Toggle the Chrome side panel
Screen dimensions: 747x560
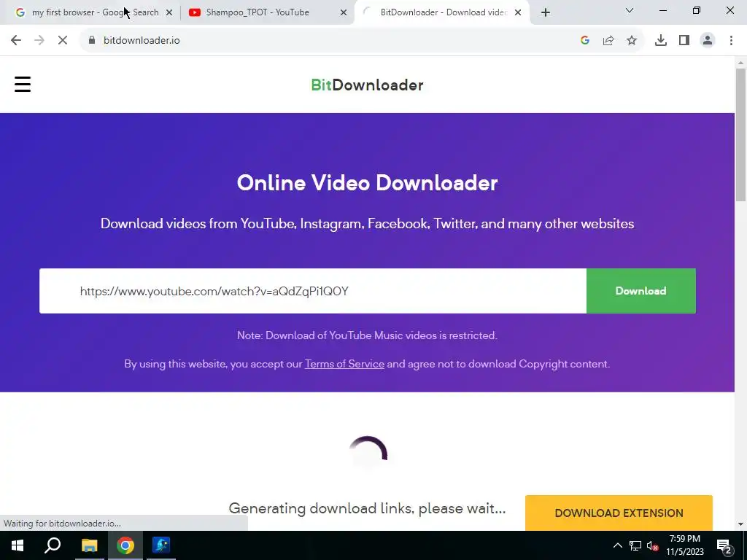tap(684, 41)
